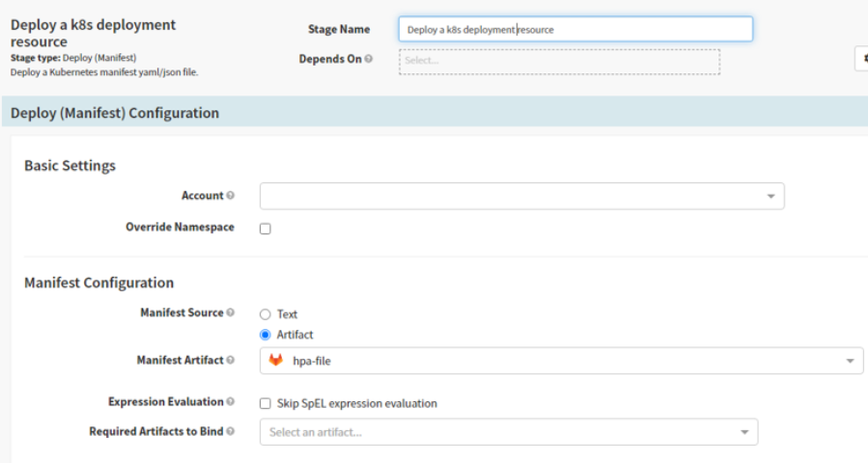Expand the Manifest Artifact hpa-file dropdown
Viewport: 868px width, 463px height.
pos(560,361)
